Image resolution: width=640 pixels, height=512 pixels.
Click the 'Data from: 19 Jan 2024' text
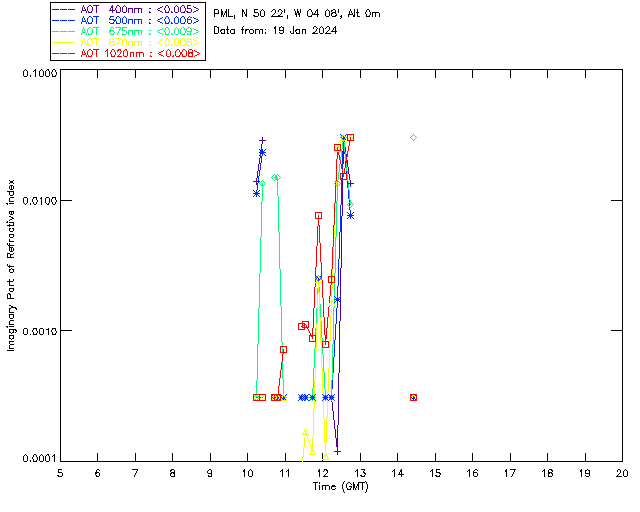coord(275,31)
